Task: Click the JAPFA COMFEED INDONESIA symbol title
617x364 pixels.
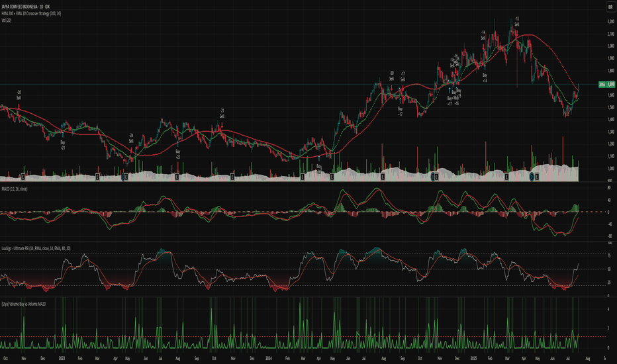Action: 26,7
